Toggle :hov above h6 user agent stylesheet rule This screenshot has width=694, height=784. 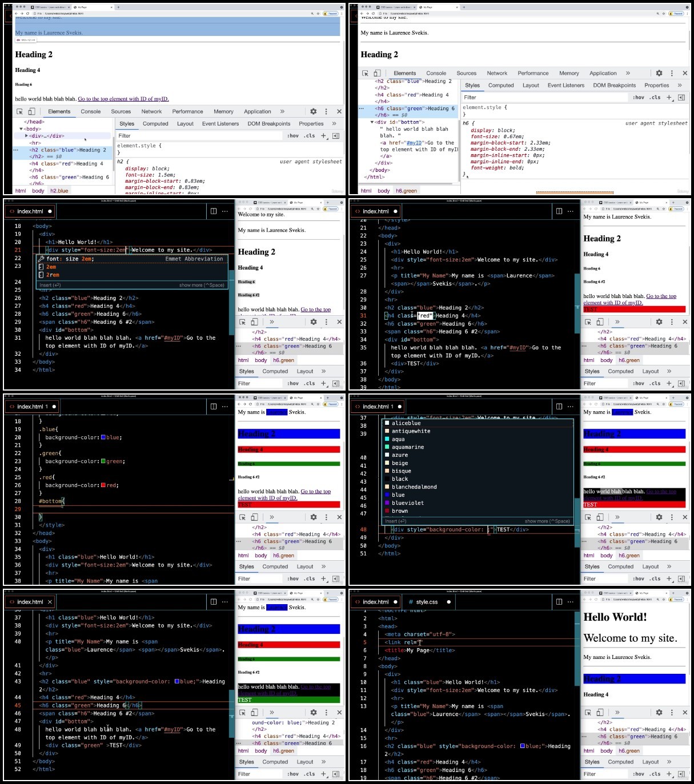coord(639,98)
